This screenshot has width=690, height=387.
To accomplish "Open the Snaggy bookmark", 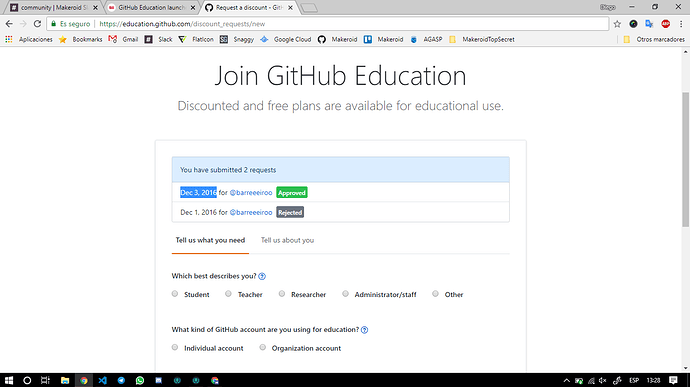I will [237, 39].
